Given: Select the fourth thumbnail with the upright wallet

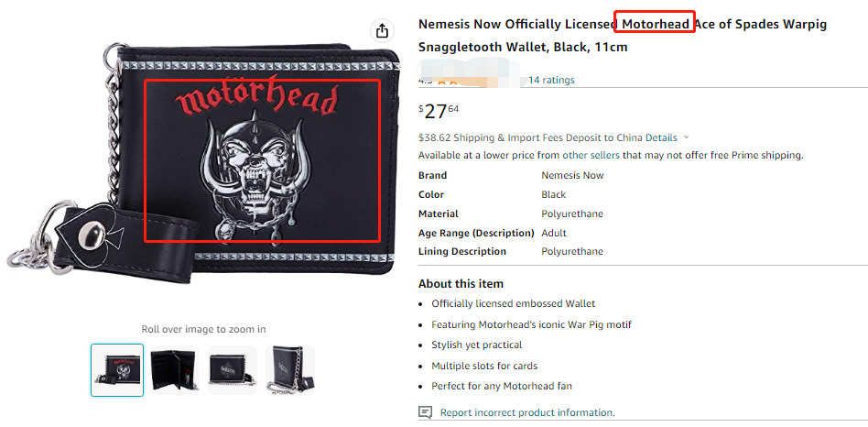Looking at the screenshot, I should [x=290, y=369].
